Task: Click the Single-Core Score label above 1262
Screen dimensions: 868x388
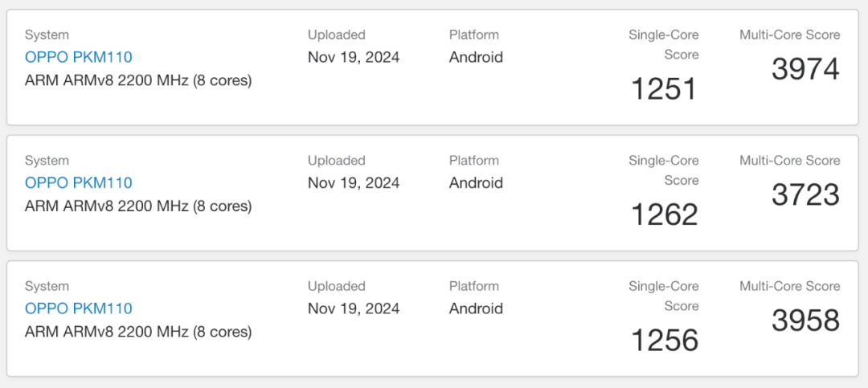Action: (664, 170)
